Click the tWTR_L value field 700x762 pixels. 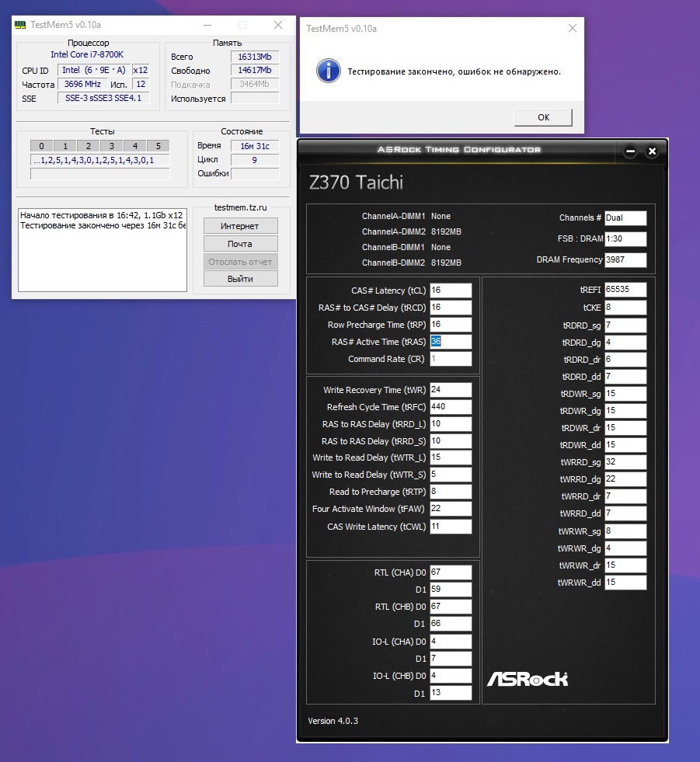451,458
